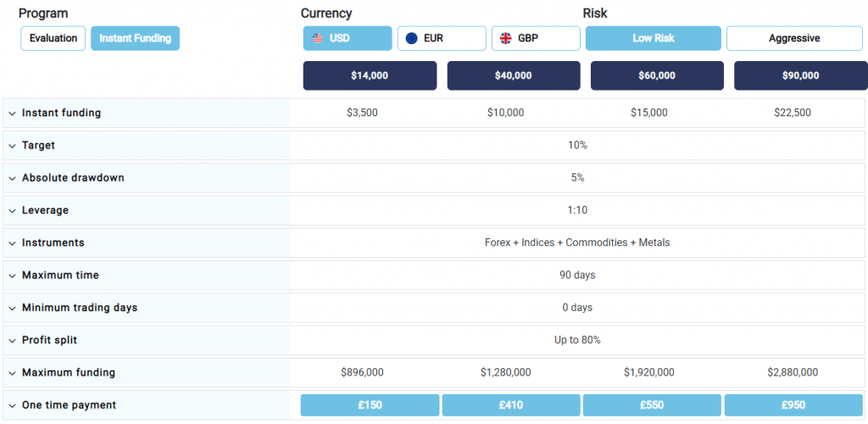Expand the Instruments row chevron
The width and height of the screenshot is (868, 424).
coord(12,243)
